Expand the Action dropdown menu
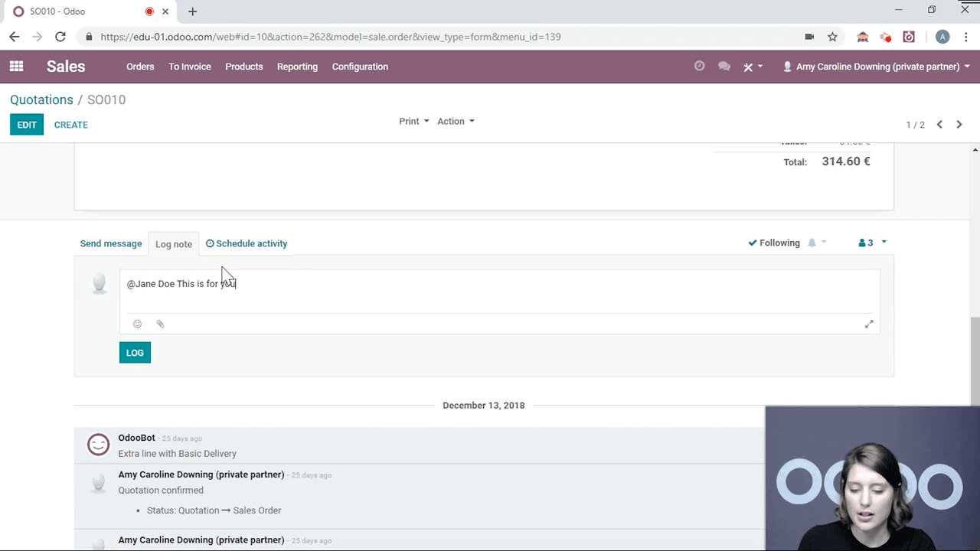980x551 pixels. [x=456, y=121]
